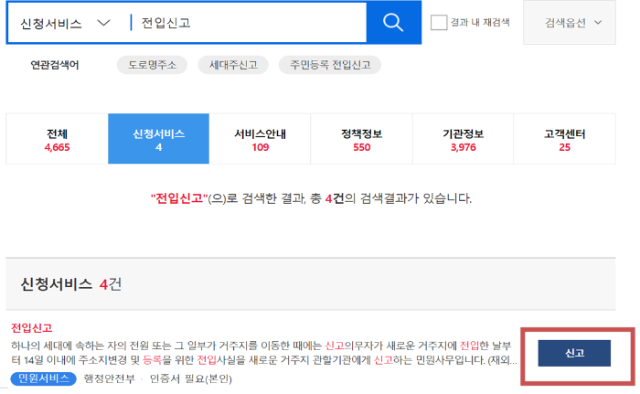The image size is (640, 394).
Task: Click the magnifying glass search button
Action: (x=393, y=22)
